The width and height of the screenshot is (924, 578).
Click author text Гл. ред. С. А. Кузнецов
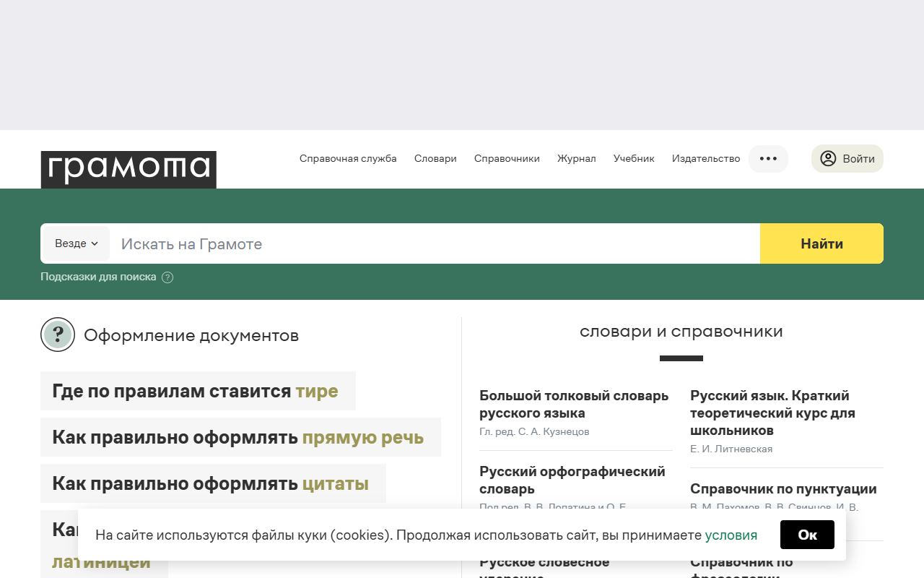pos(534,431)
